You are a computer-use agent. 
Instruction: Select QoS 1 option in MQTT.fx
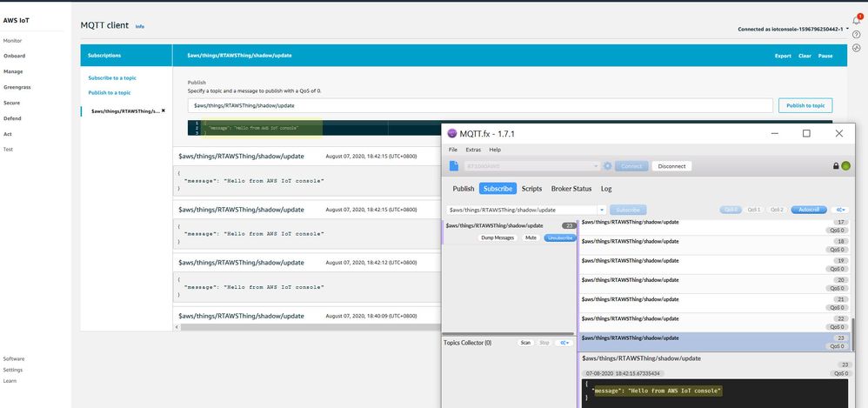(x=754, y=210)
